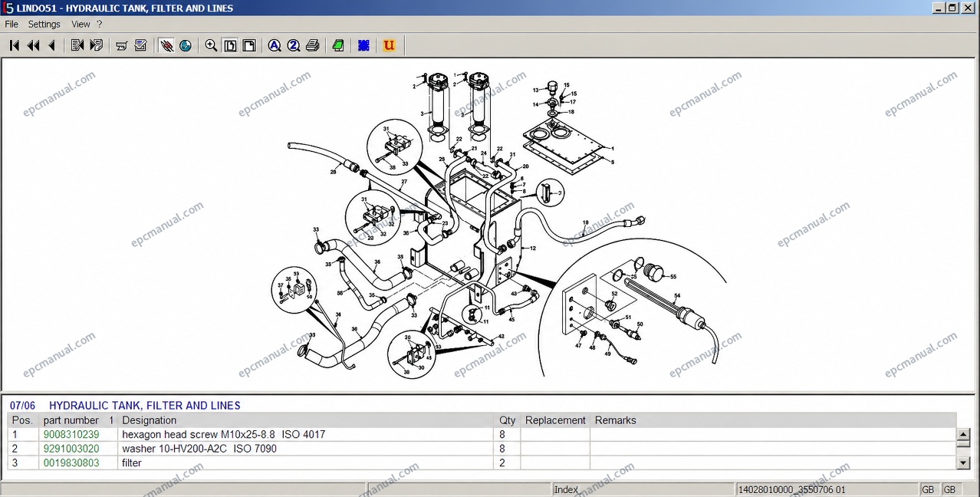980x497 pixels.
Task: Click the globe icon in toolbar
Action: click(x=186, y=45)
